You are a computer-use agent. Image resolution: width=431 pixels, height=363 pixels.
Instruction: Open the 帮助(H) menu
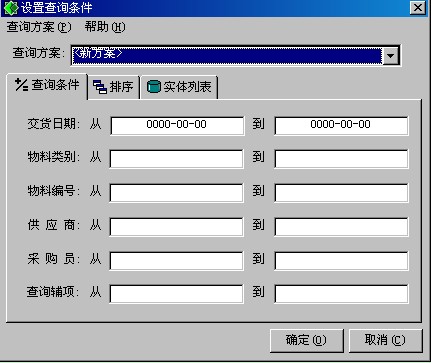[x=105, y=27]
